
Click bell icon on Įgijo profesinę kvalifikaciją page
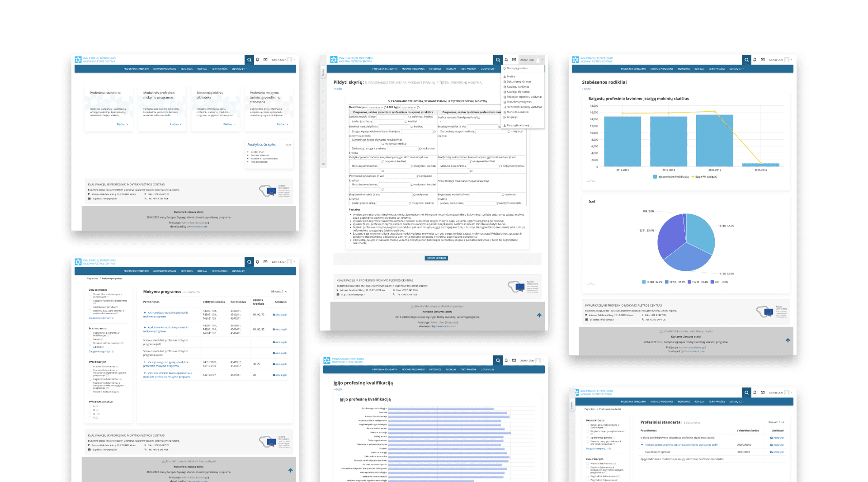[506, 360]
